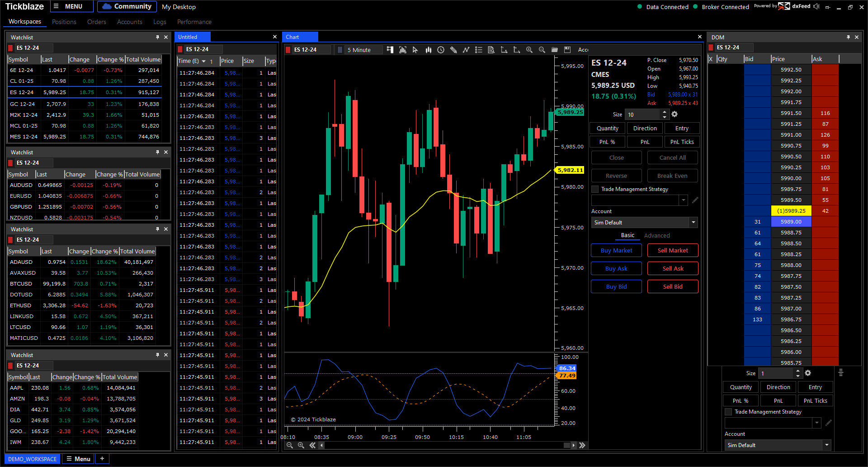The image size is (868, 467).
Task: Open the Sim Default account dropdown
Action: point(693,222)
